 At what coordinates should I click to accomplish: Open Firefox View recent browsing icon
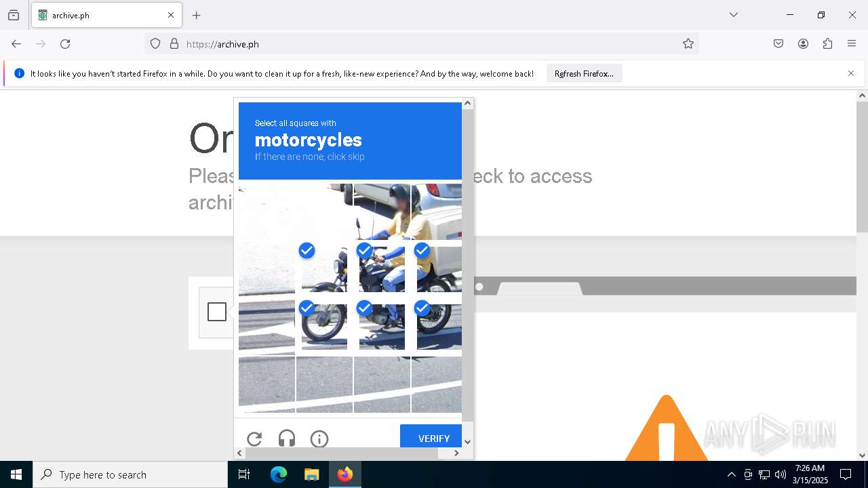tap(14, 15)
